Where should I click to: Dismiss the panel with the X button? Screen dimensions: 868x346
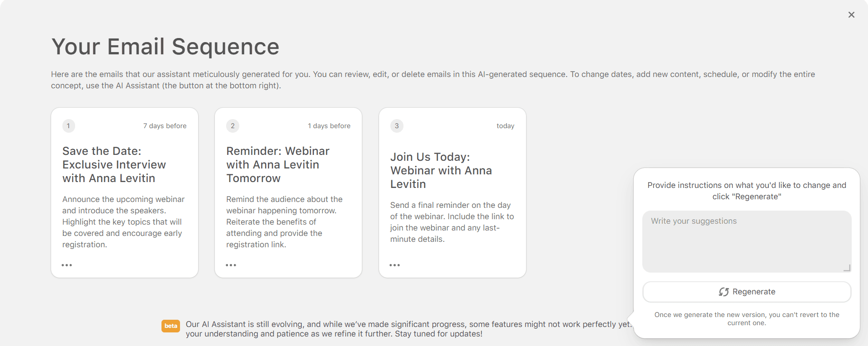point(851,14)
